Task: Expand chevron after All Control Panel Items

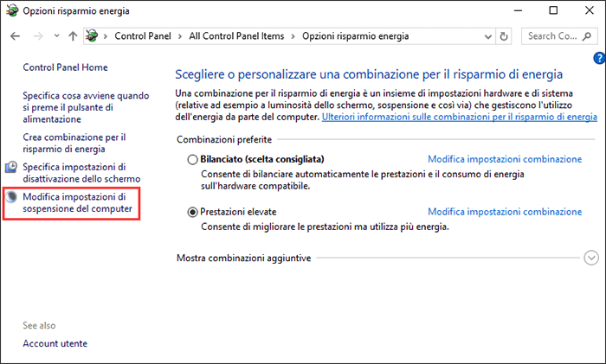Action: pos(293,36)
